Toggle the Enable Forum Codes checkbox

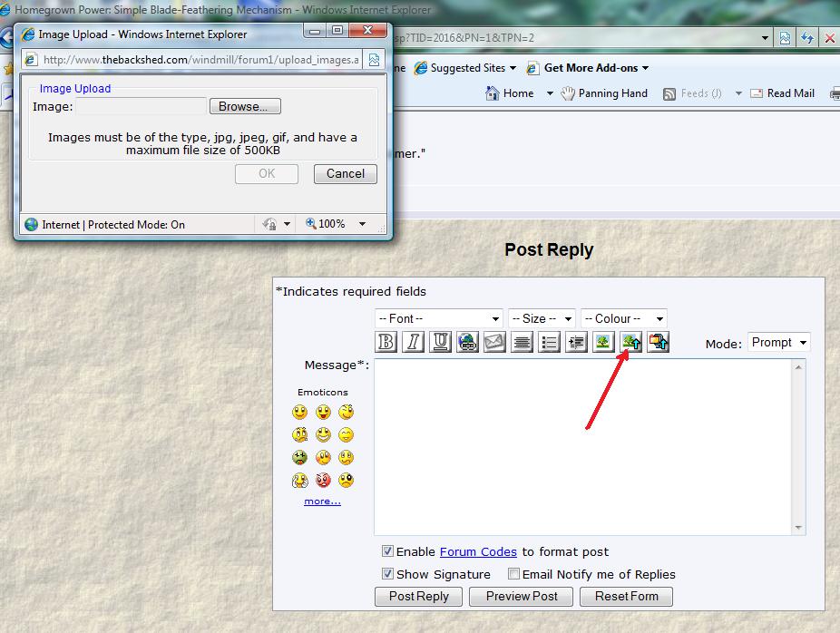(387, 551)
